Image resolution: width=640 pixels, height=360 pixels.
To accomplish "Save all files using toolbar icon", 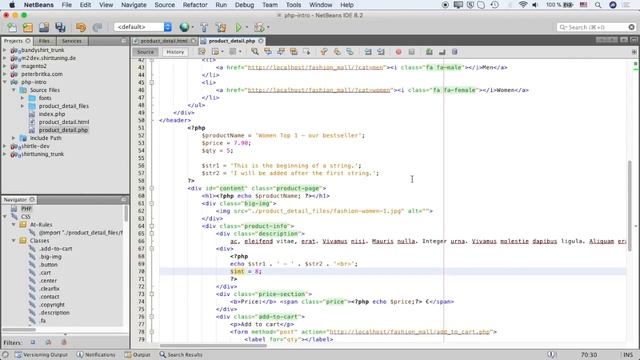I will tap(60, 27).
